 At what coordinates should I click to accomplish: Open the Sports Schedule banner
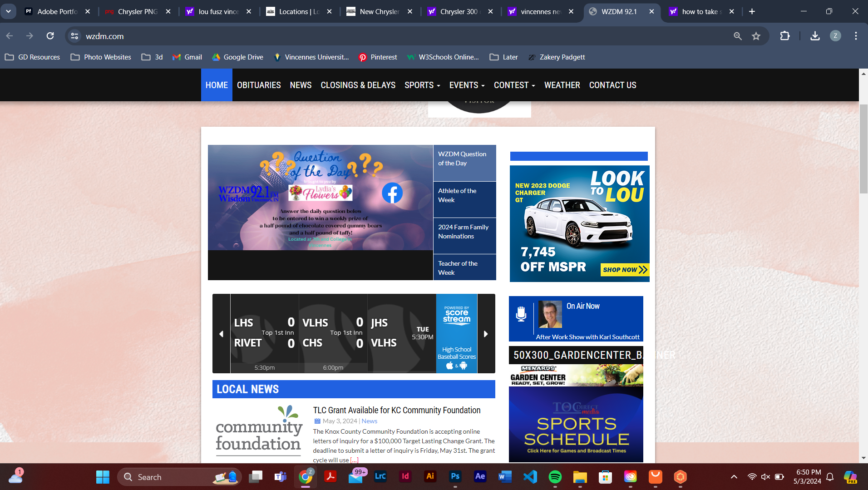click(x=576, y=425)
